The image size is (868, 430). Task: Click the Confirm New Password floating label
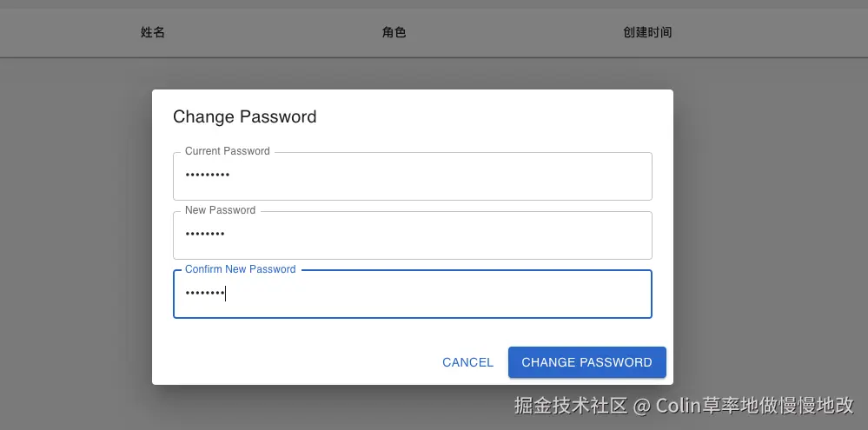point(240,269)
